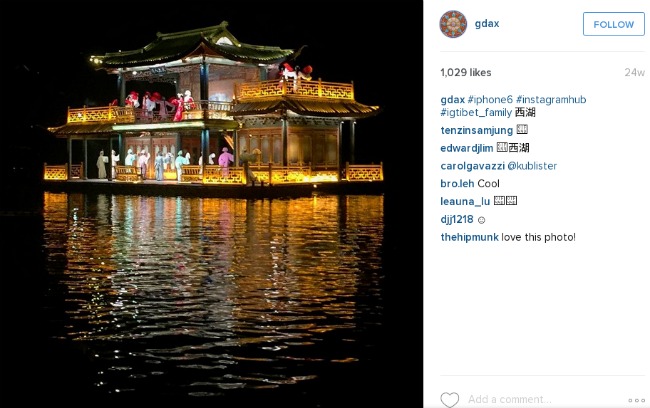Follow the gdax account
Viewport: 650px width, 408px height.
(x=614, y=24)
